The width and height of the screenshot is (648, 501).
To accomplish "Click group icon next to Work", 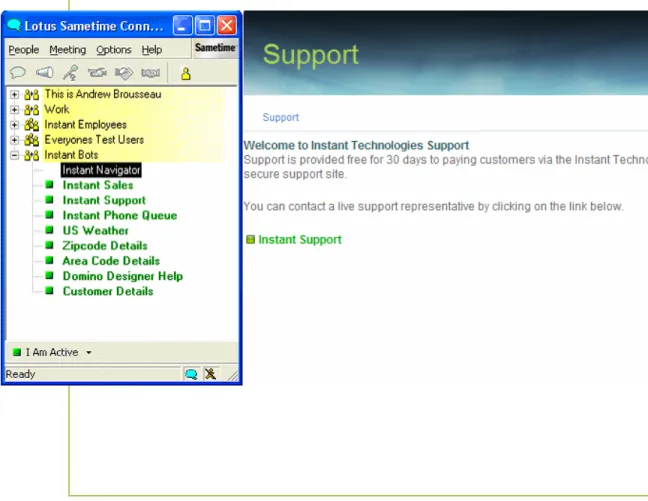I will [x=31, y=110].
